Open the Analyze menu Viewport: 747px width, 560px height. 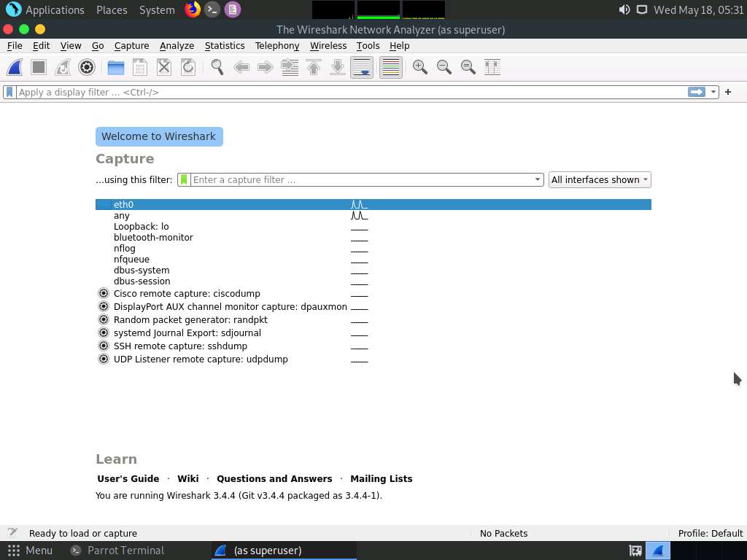click(x=177, y=45)
